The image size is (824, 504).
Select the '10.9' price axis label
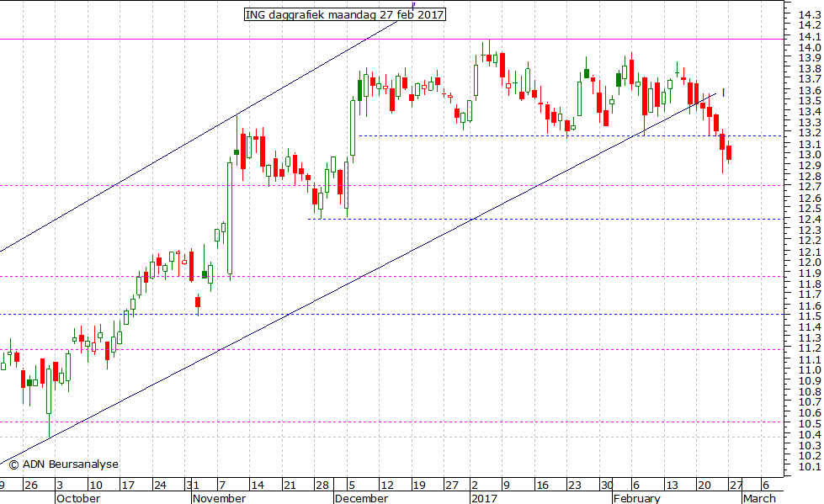point(810,380)
